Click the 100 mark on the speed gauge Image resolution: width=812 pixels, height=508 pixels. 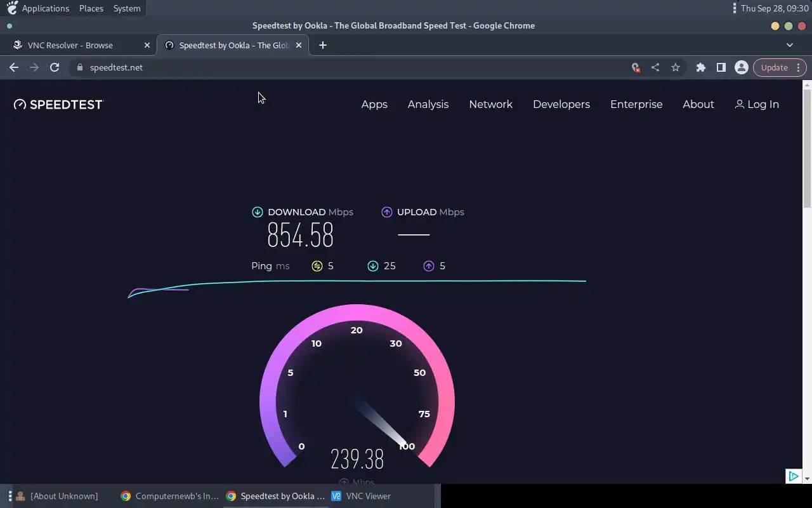pyautogui.click(x=407, y=446)
